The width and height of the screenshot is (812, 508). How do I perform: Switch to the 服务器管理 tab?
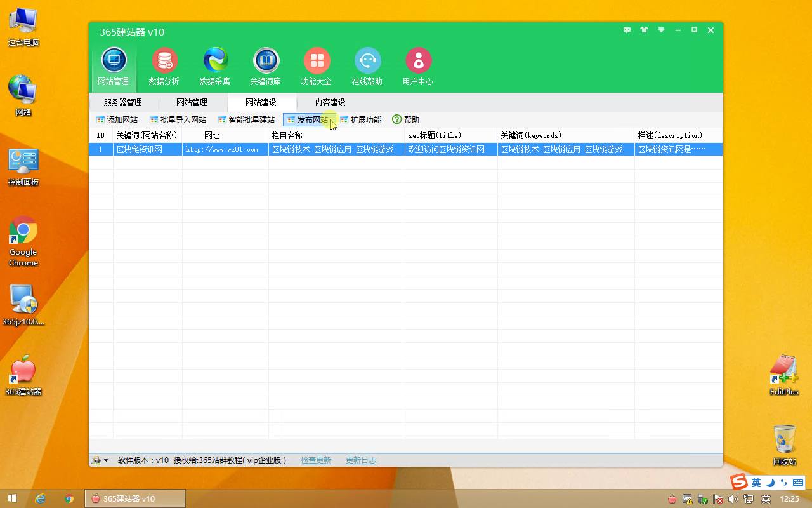[123, 102]
